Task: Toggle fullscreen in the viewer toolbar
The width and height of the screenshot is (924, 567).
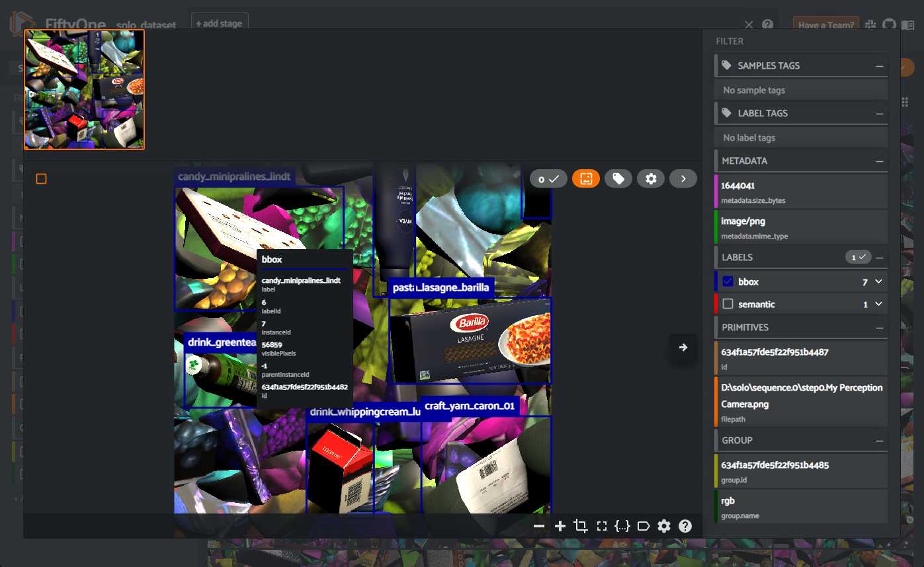Action: pyautogui.click(x=601, y=526)
